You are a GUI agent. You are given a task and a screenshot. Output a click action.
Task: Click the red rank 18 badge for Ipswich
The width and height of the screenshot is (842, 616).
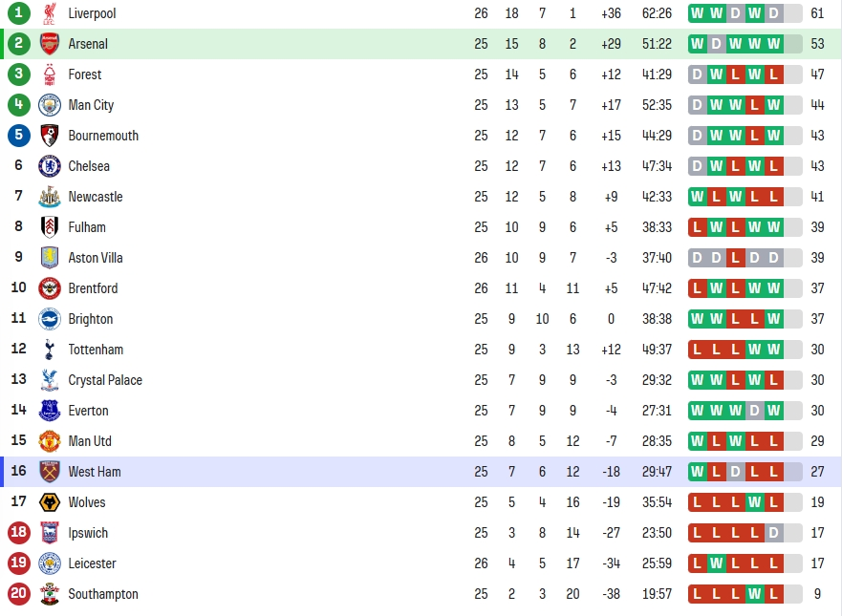[x=19, y=532]
